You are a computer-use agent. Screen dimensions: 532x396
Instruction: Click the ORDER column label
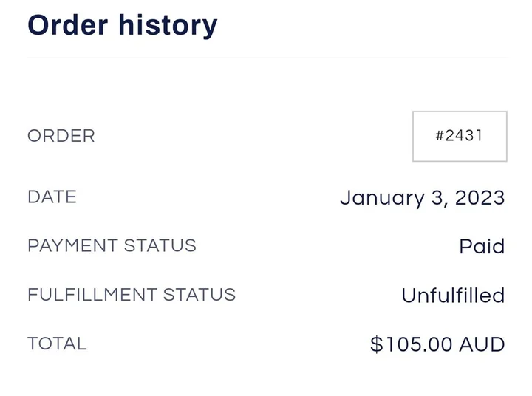click(x=61, y=136)
